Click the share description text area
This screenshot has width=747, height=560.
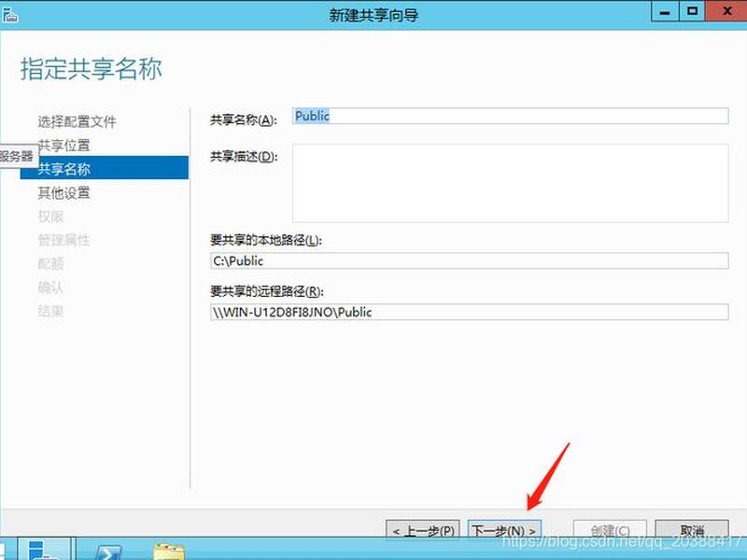pyautogui.click(x=510, y=183)
